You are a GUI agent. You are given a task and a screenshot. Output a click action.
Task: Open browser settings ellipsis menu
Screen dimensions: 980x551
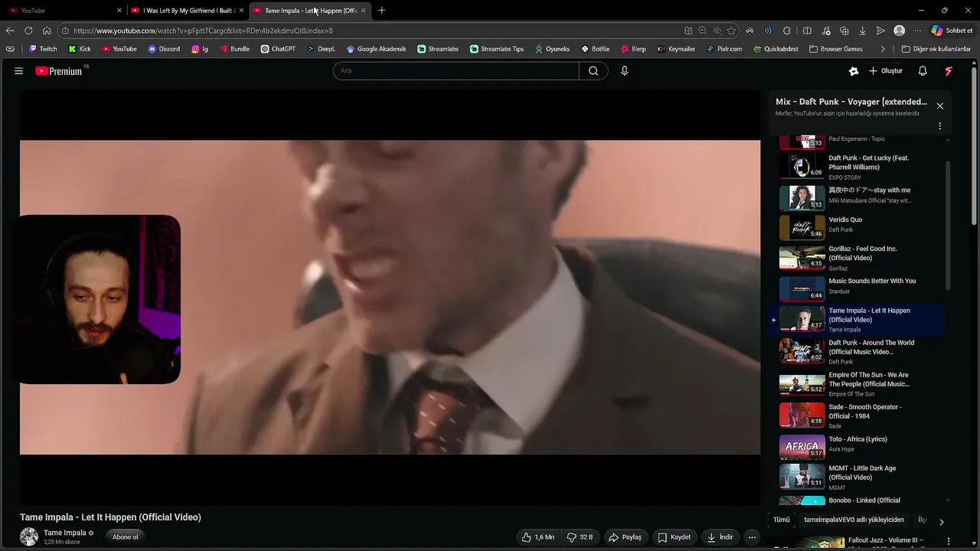(917, 31)
